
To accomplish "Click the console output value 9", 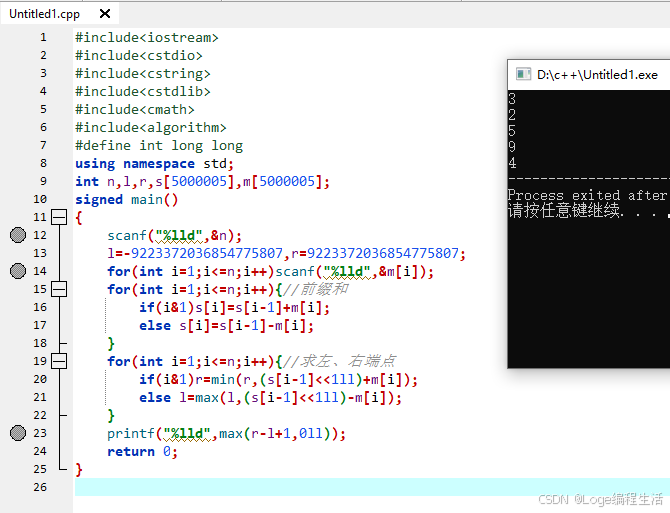I will [512, 147].
